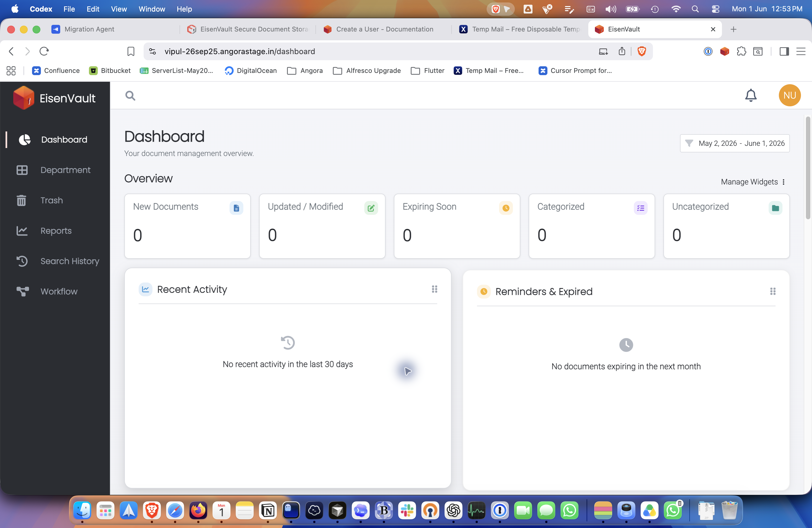The height and width of the screenshot is (528, 812).
Task: Click the page vertical scrollbar
Action: pos(808,168)
